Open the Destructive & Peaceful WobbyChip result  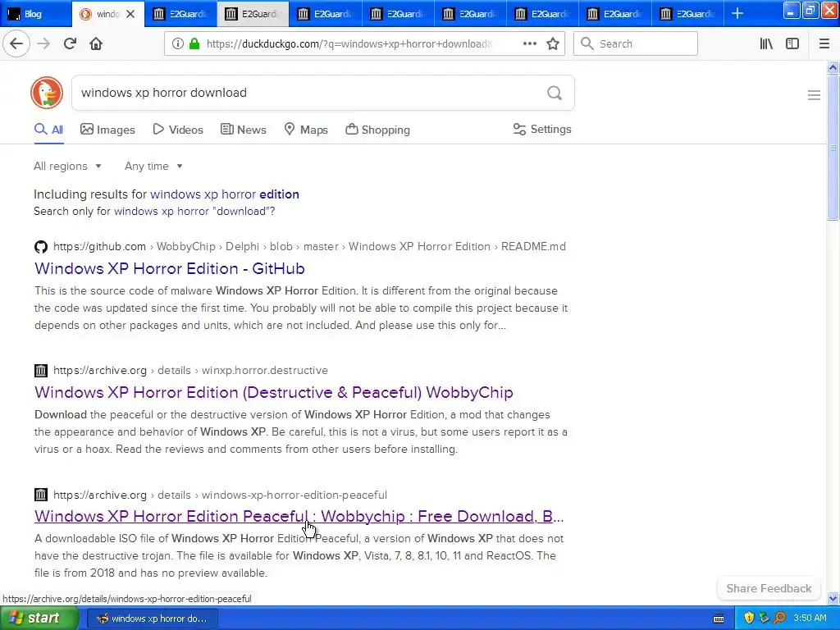click(274, 392)
